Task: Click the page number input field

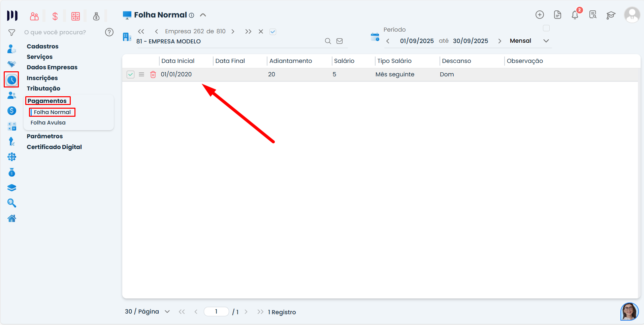Action: (216, 312)
